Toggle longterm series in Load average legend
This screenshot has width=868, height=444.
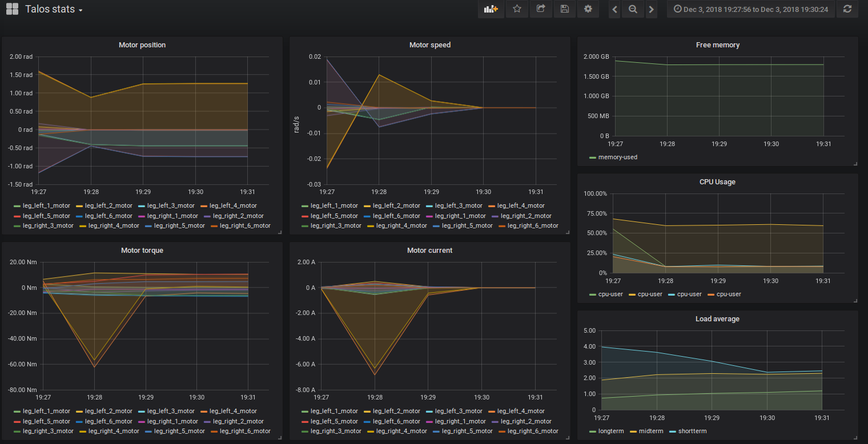tap(612, 431)
